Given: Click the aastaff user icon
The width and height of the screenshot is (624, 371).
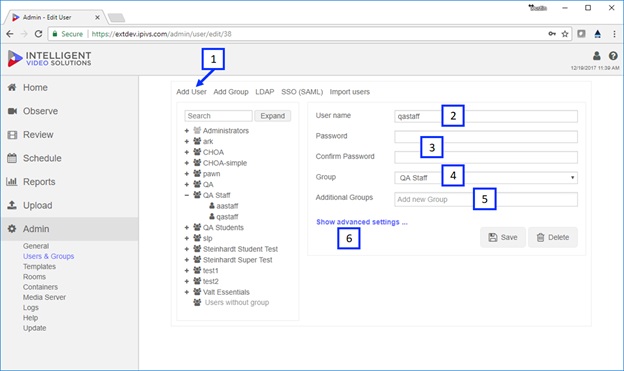Looking at the screenshot, I should click(212, 205).
